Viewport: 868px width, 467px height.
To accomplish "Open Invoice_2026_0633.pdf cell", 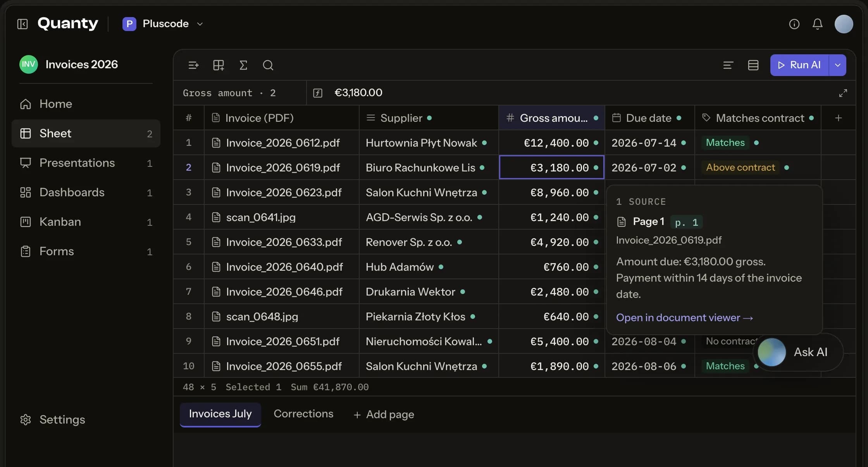I will point(281,242).
